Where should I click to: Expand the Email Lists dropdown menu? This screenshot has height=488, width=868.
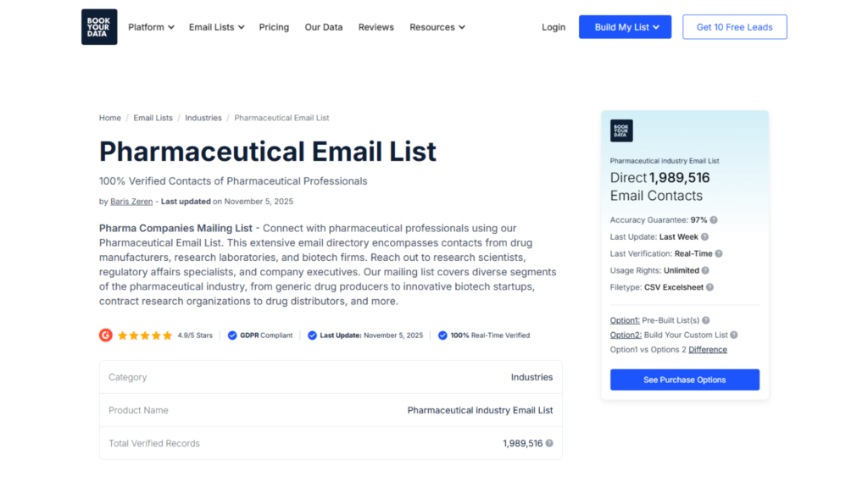[216, 27]
